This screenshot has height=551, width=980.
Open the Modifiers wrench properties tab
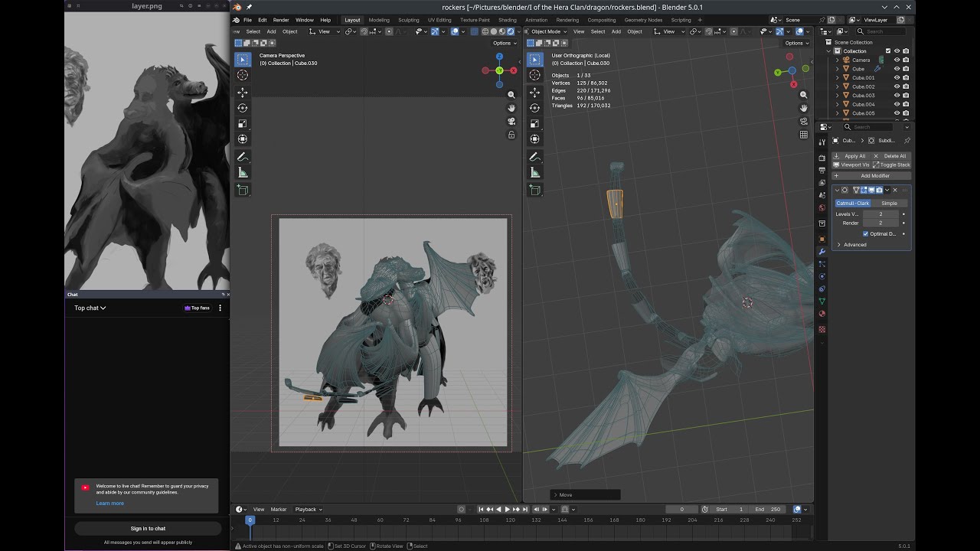822,252
